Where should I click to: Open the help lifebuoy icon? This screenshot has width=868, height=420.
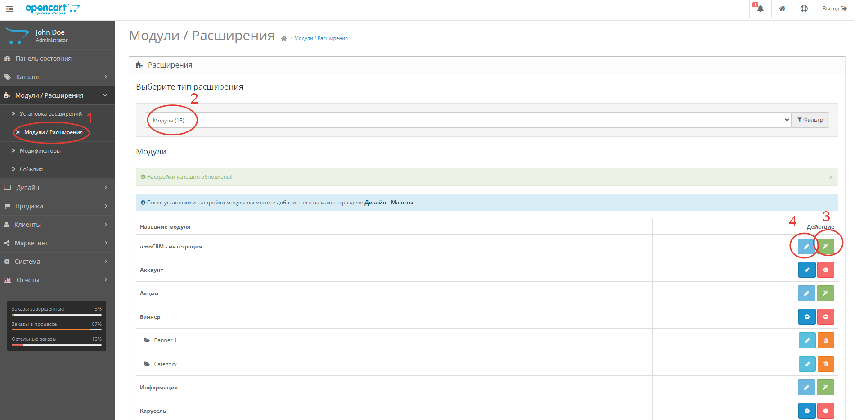[x=804, y=9]
